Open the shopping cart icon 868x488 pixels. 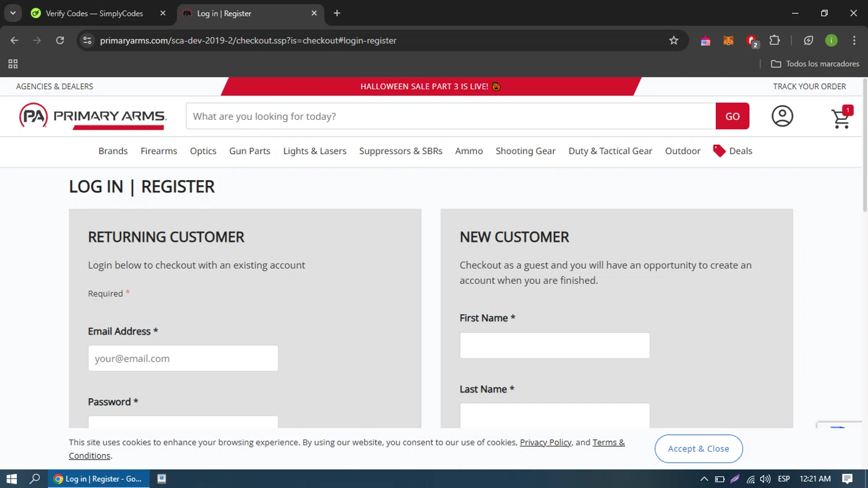(x=842, y=118)
